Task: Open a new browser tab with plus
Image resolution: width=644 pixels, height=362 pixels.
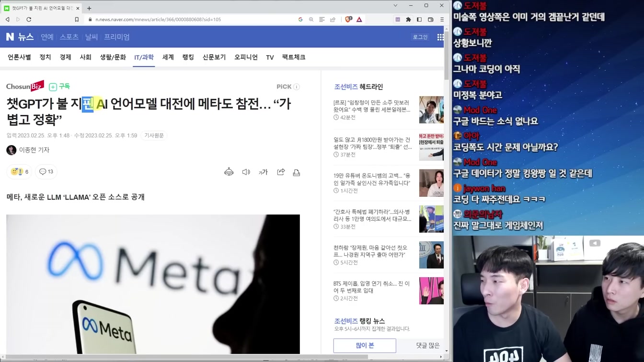Action: 89,8
